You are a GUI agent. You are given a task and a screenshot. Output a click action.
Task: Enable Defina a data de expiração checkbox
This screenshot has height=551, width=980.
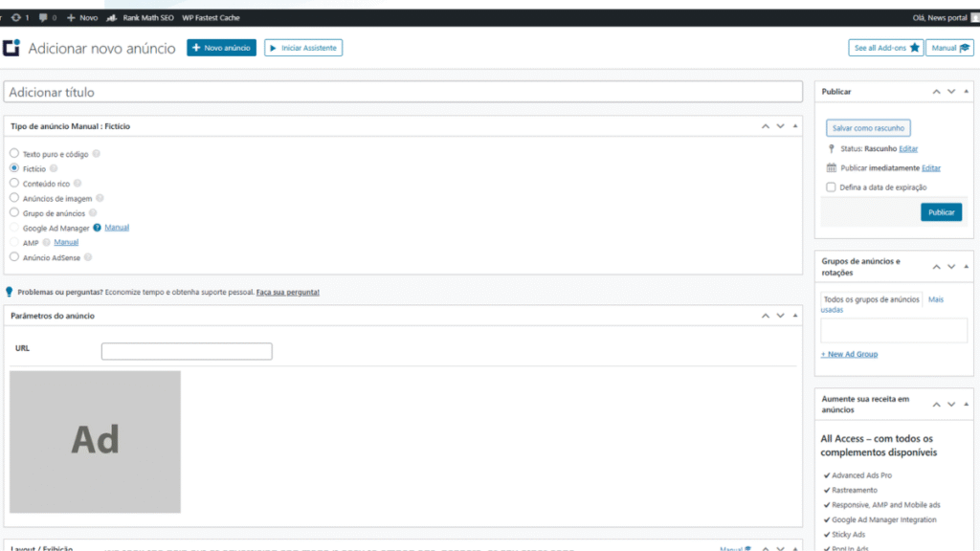coord(831,187)
